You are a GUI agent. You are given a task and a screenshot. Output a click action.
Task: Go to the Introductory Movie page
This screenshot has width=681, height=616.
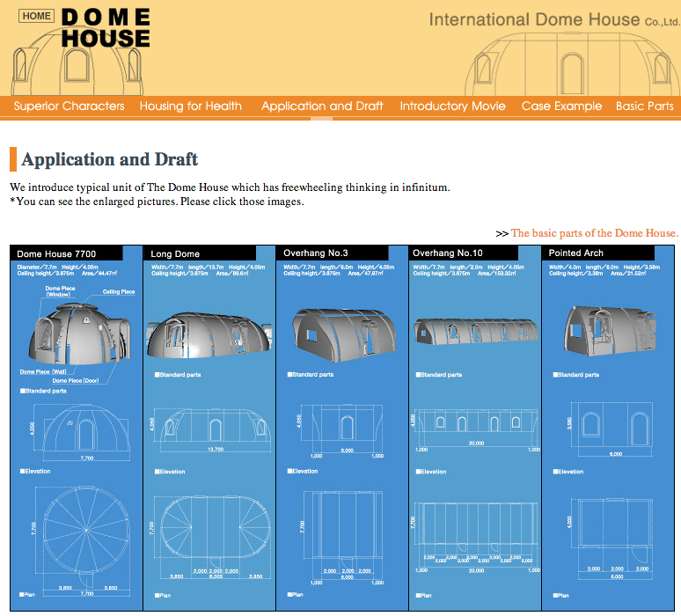452,106
